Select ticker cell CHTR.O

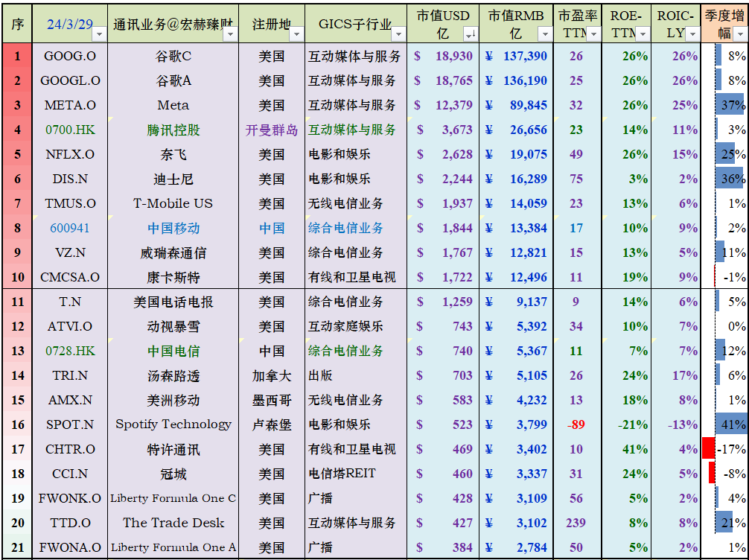click(x=70, y=449)
